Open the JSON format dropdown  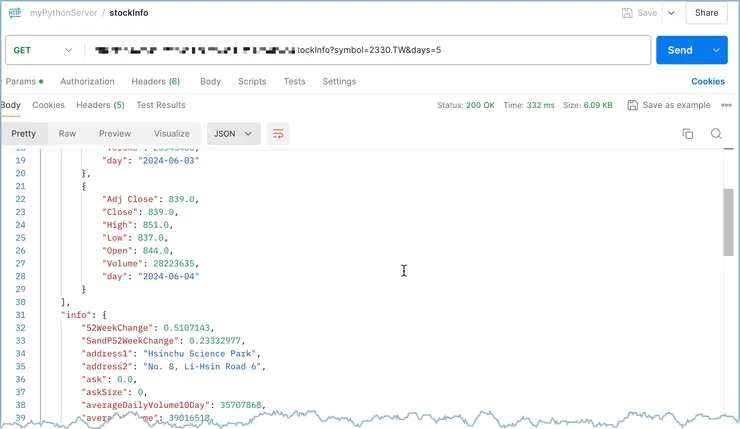tap(233, 134)
